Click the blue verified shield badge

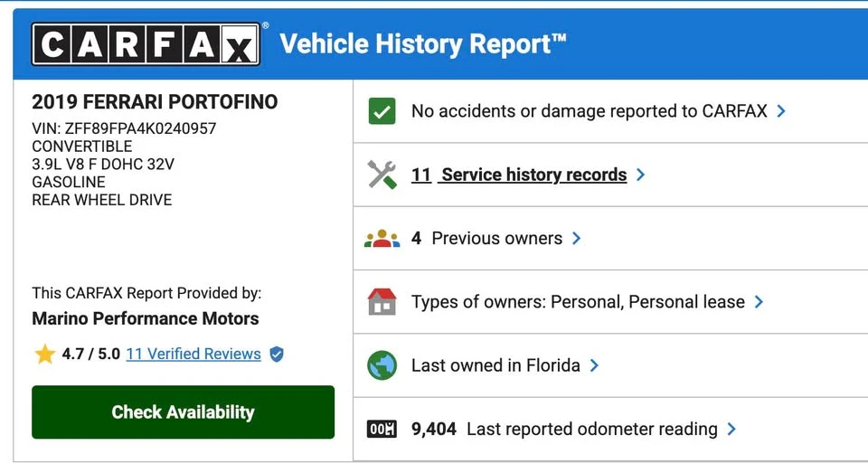pos(277,354)
